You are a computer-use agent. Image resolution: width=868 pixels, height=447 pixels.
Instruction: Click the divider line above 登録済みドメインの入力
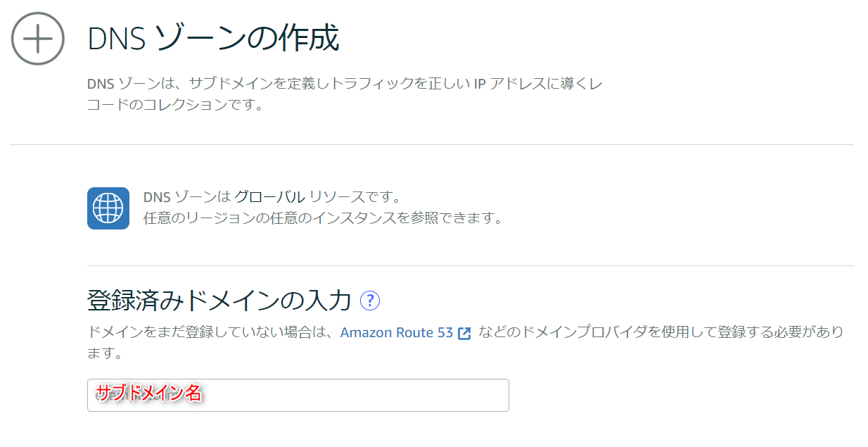click(471, 265)
